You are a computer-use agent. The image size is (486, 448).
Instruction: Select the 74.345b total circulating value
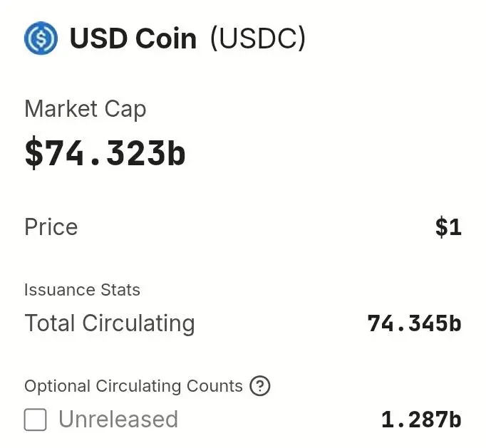[414, 323]
